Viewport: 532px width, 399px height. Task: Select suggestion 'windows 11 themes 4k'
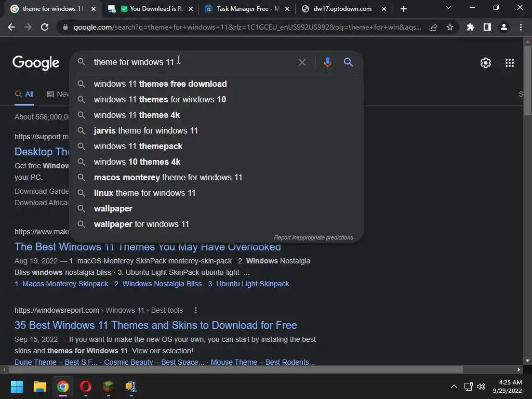[x=217, y=115]
